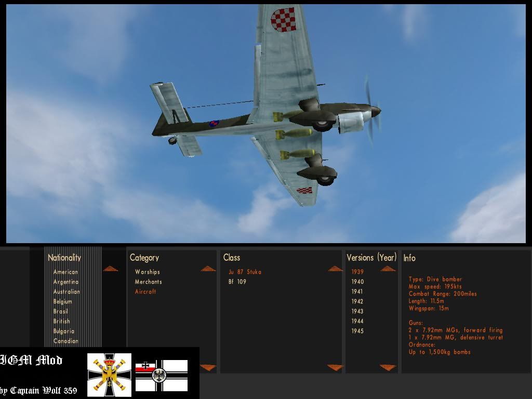Image resolution: width=532 pixels, height=399 pixels.
Task: Pick version year 1941
Action: (x=357, y=291)
